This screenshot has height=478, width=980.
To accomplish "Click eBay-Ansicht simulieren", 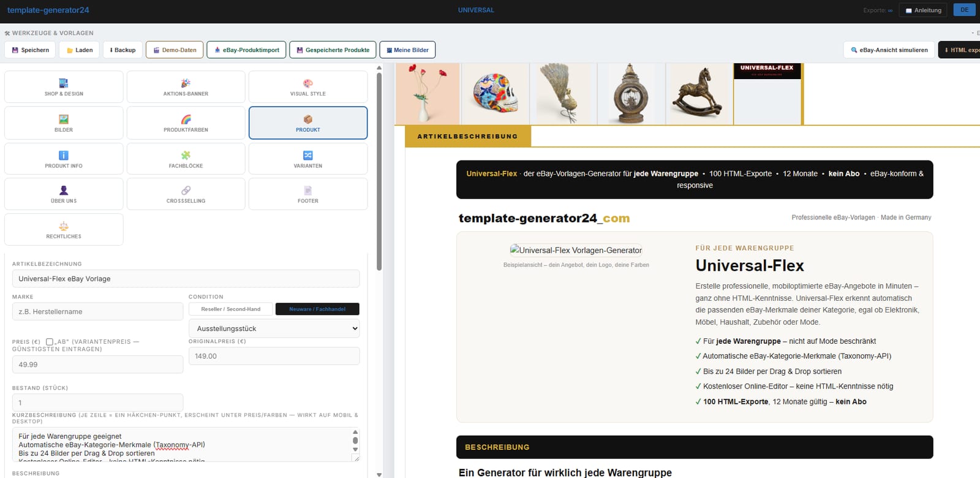I will point(889,50).
